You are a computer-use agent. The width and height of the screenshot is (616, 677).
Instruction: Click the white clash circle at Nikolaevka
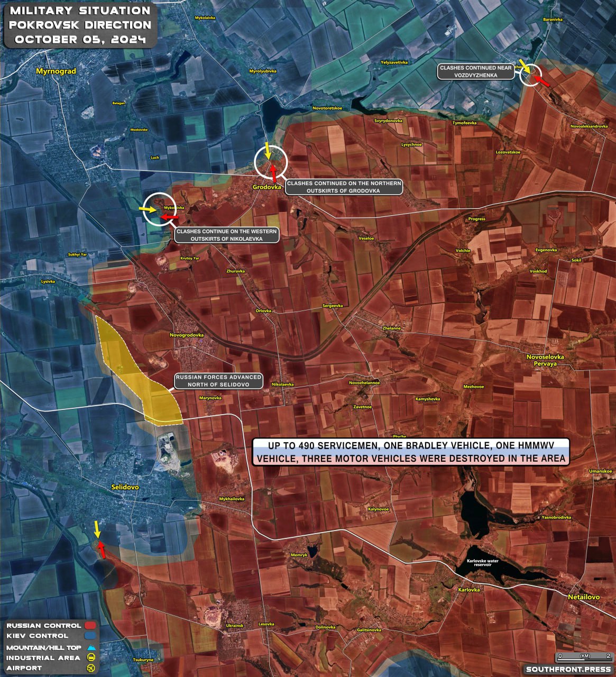[158, 209]
